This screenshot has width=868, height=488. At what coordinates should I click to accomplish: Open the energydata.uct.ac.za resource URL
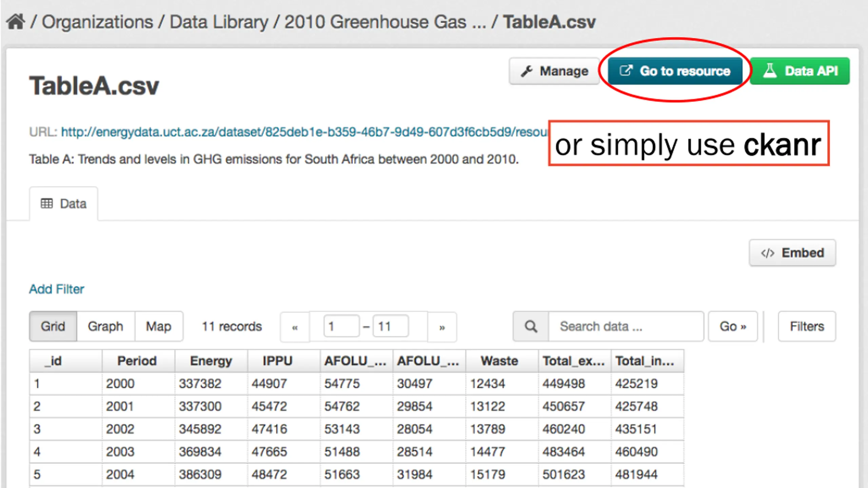[304, 132]
